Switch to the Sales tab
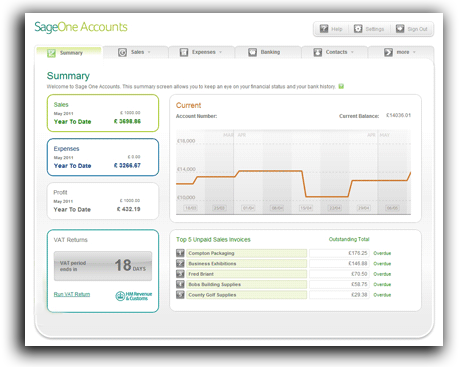This screenshot has width=466, height=367. click(x=135, y=52)
